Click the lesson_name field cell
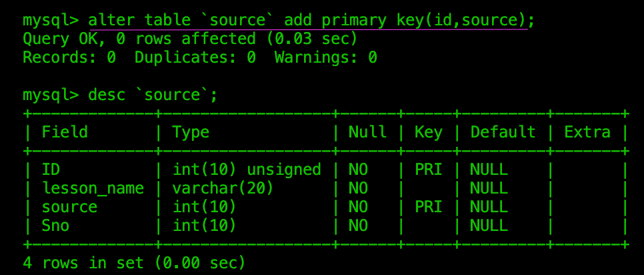Image resolution: width=644 pixels, height=275 pixels. coord(93,189)
